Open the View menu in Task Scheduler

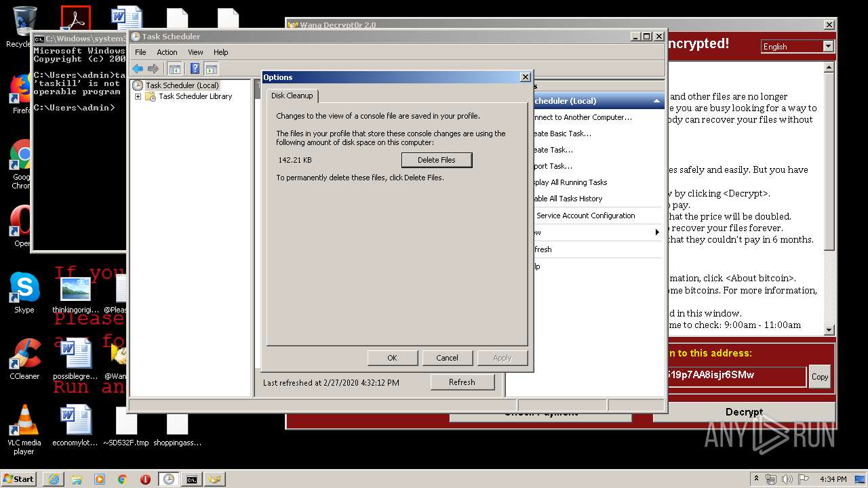195,52
